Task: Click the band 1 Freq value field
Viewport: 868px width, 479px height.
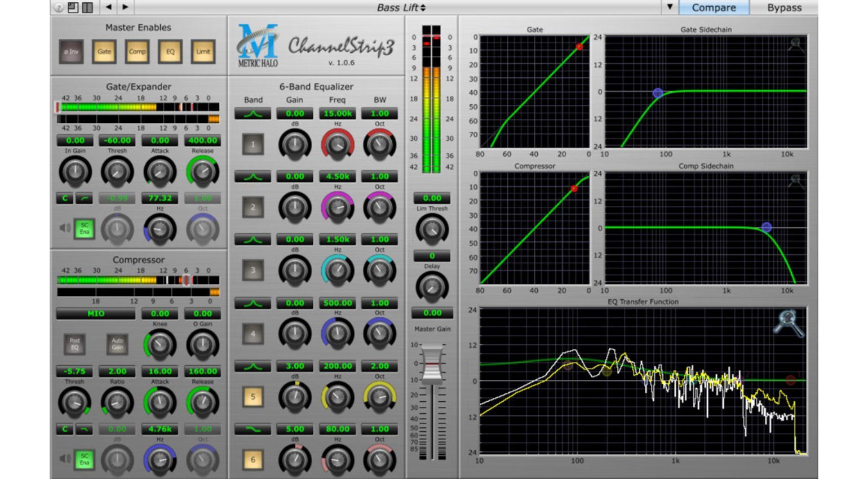Action: (x=337, y=114)
